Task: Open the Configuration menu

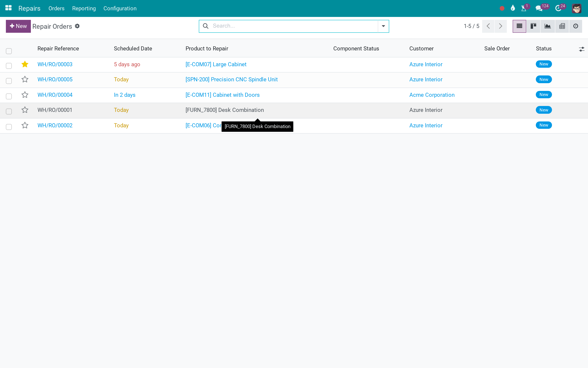Action: tap(120, 8)
